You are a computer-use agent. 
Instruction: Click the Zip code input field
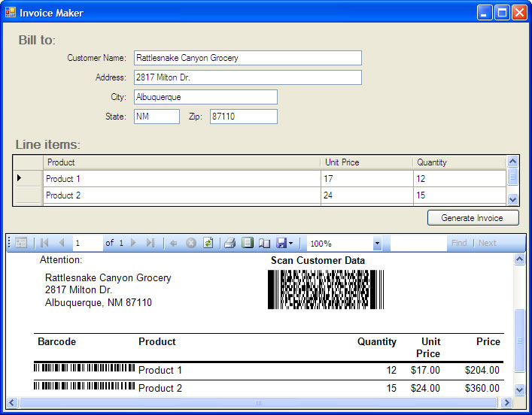243,117
